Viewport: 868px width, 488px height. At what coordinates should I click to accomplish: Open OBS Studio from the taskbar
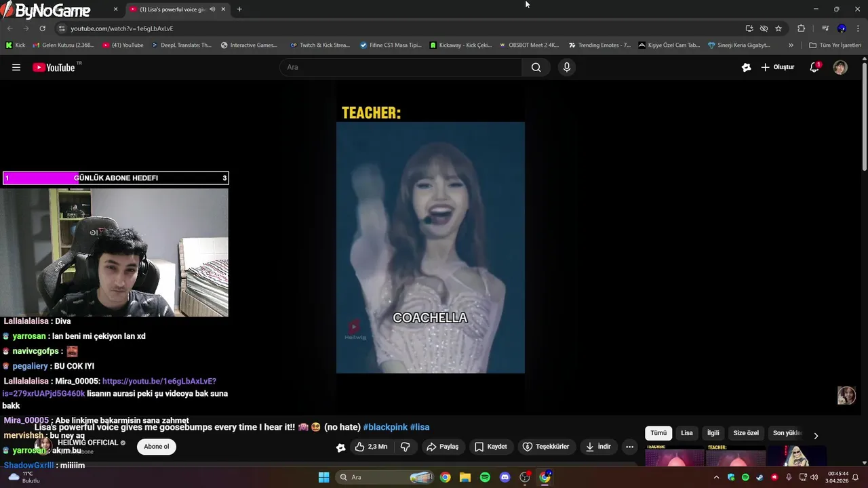(x=525, y=477)
